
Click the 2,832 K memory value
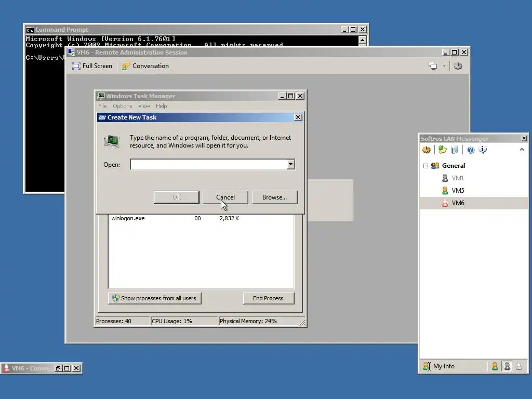point(229,218)
